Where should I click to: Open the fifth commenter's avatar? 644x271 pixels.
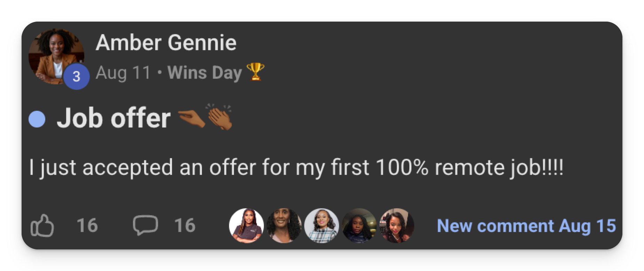click(396, 226)
